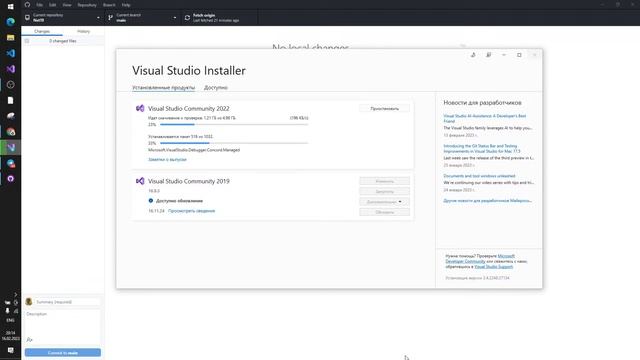Switch to the History tab
This screenshot has width=640, height=360.
[83, 31]
